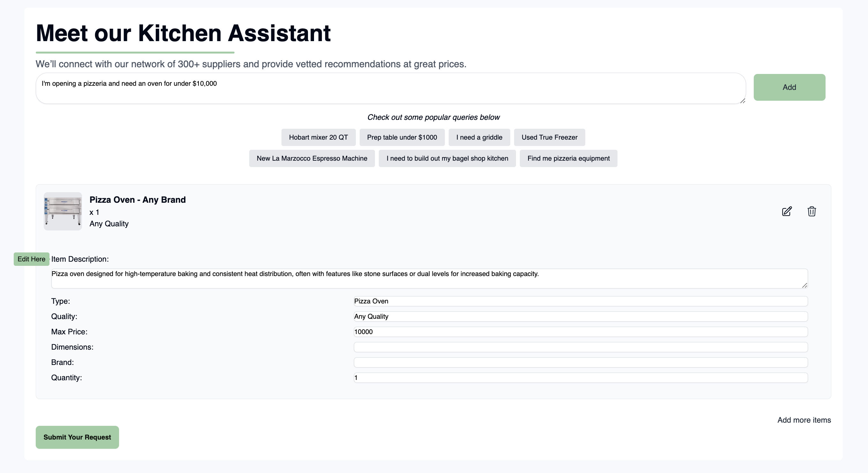Click the Edit Here green tooltip label
The height and width of the screenshot is (473, 868).
[x=31, y=259]
